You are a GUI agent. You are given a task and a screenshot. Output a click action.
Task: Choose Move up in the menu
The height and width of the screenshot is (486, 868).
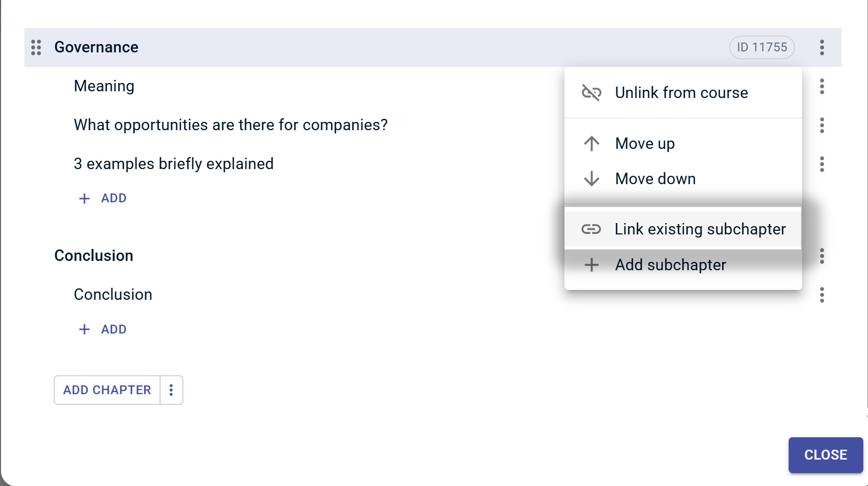click(645, 143)
